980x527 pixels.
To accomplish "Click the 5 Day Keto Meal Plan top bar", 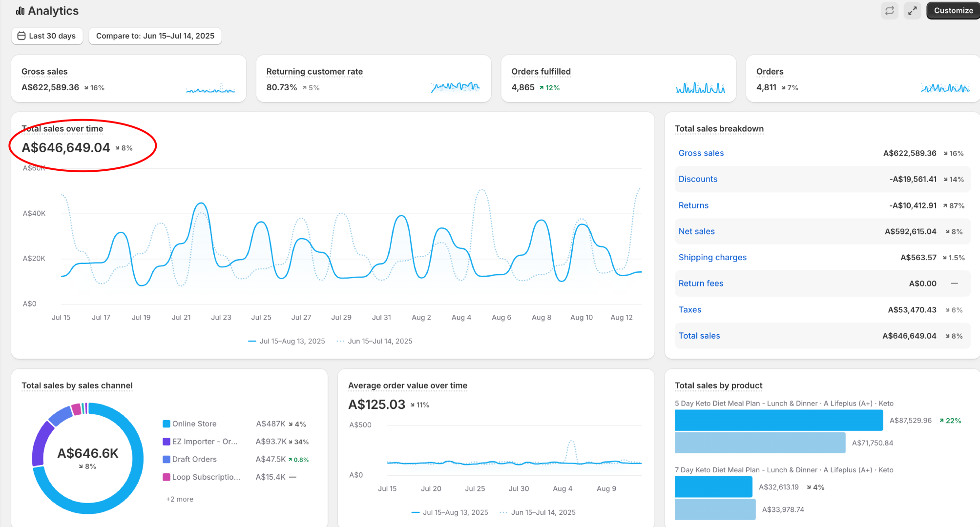I will pos(778,420).
